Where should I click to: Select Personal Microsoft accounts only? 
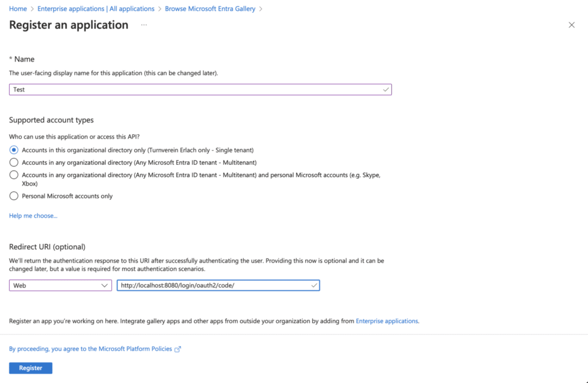[x=14, y=196]
